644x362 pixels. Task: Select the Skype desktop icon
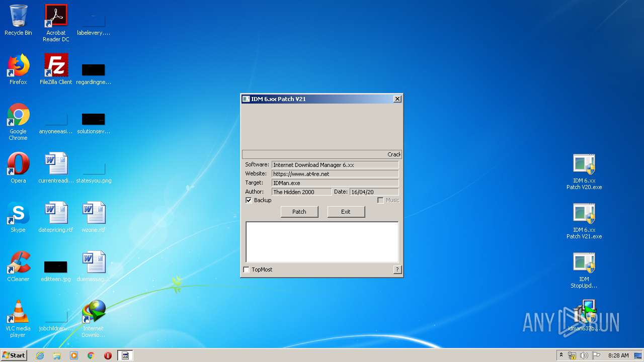pyautogui.click(x=18, y=217)
